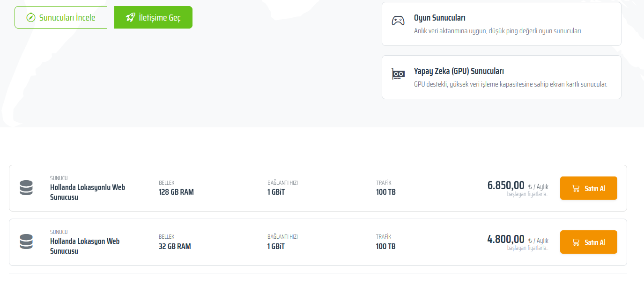Click the graphics card icon for GPU servers

point(398,74)
